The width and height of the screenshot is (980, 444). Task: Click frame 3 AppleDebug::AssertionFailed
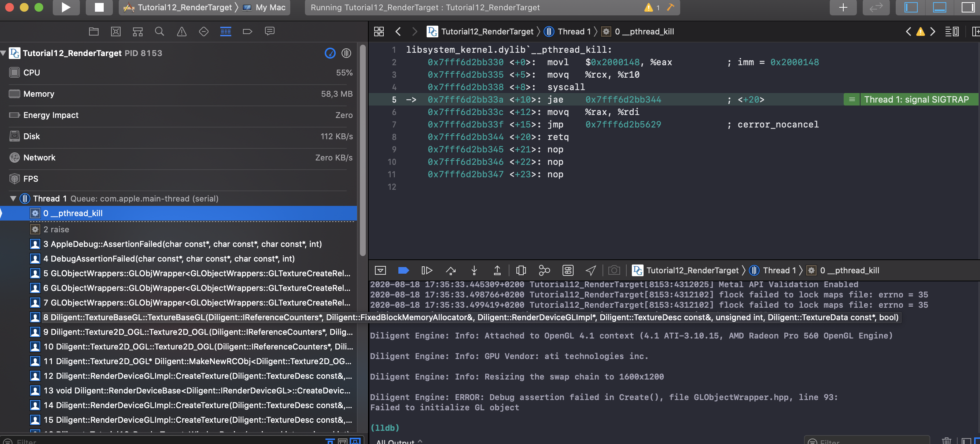coord(183,244)
